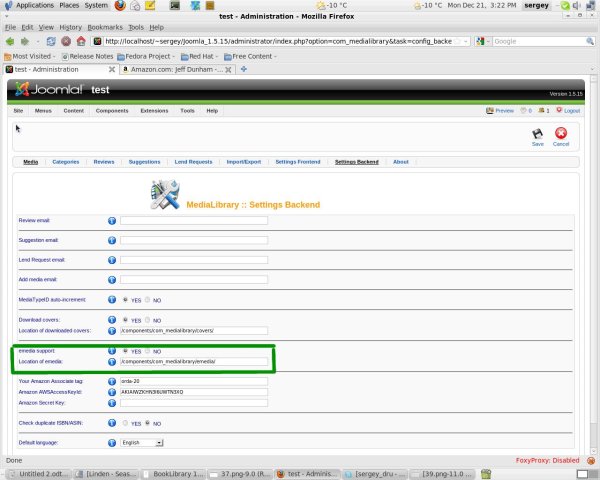Open the Extensions menu in Joomla

(x=154, y=111)
